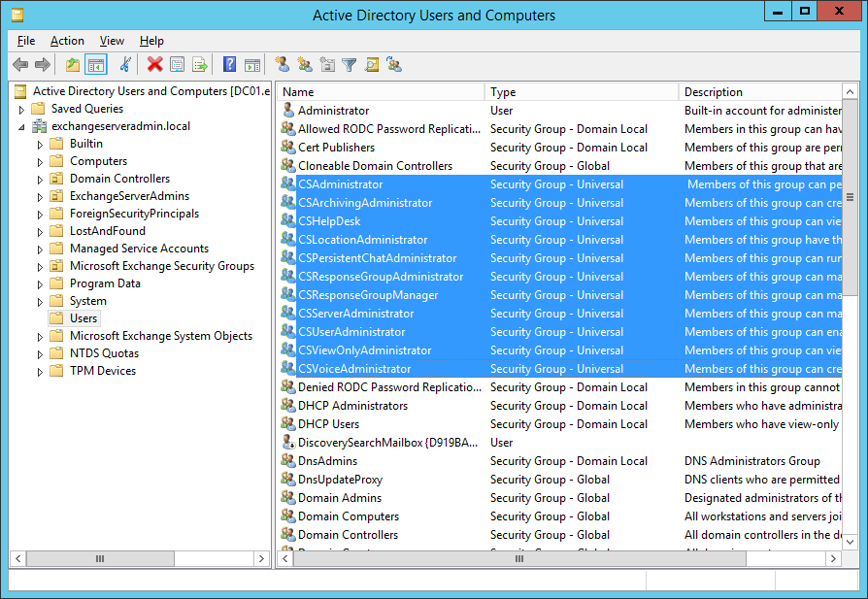Expand the Domain Controllers tree node
The image size is (868, 599).
[x=40, y=180]
